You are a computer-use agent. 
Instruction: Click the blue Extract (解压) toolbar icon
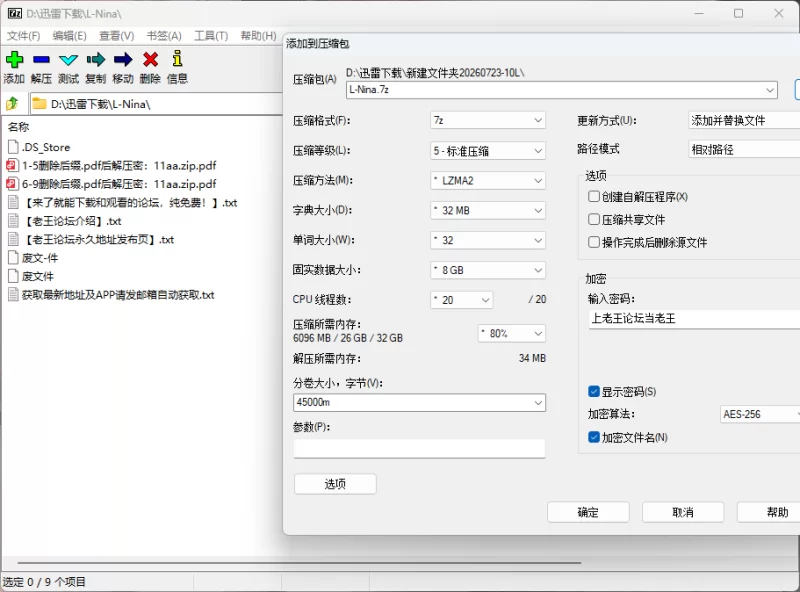coord(41,59)
